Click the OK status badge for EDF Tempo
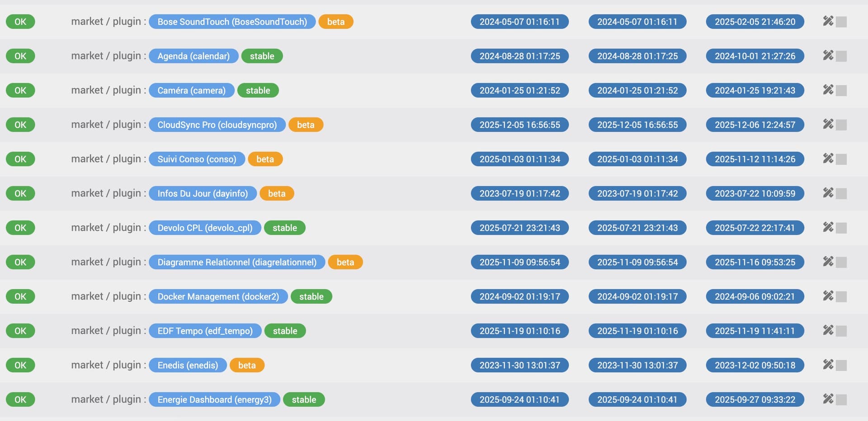Image resolution: width=868 pixels, height=421 pixels. tap(20, 331)
